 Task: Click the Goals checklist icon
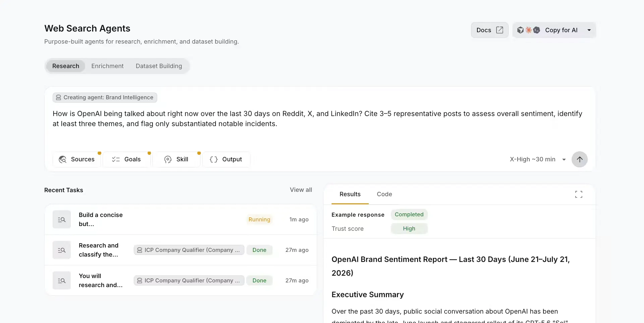coord(116,159)
